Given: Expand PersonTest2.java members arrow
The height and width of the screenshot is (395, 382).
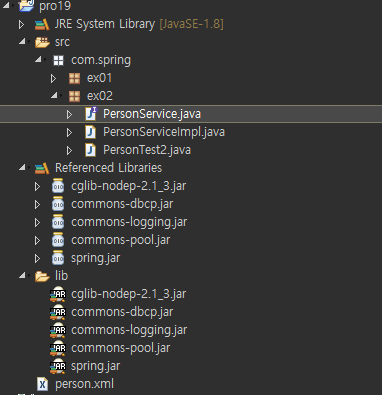Looking at the screenshot, I should point(69,150).
